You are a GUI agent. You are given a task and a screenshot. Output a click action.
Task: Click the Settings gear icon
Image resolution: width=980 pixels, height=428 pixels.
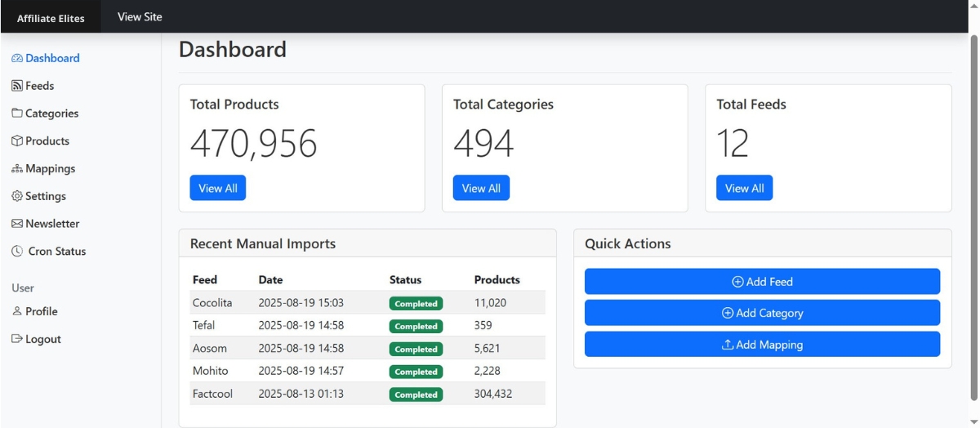click(17, 197)
